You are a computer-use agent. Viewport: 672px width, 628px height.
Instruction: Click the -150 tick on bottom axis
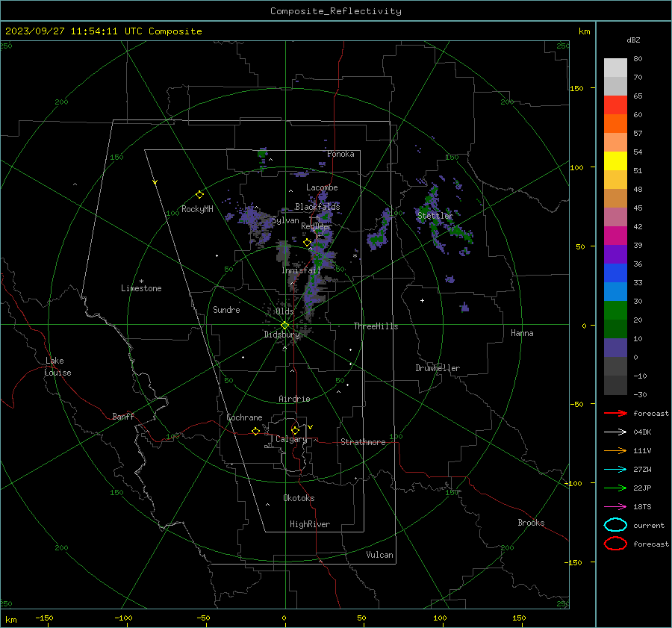44,618
